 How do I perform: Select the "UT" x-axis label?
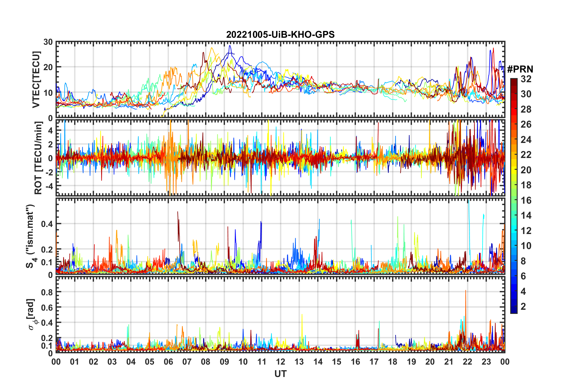pos(280,374)
